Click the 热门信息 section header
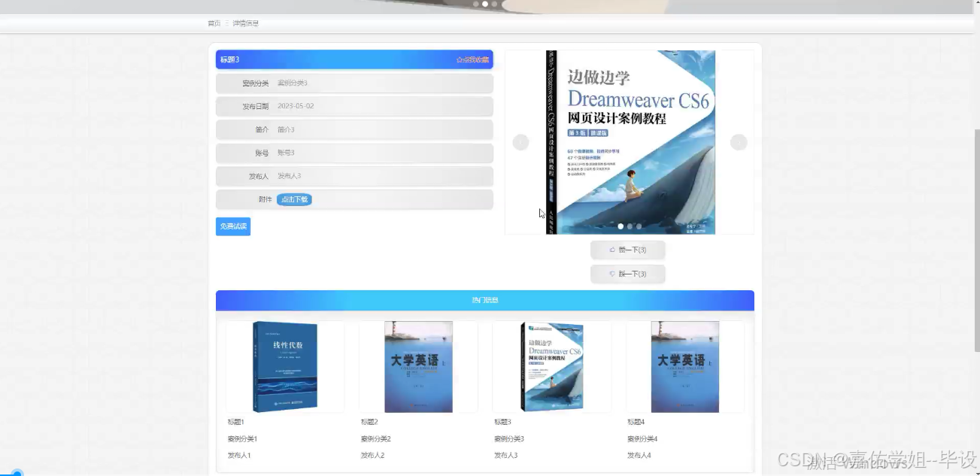The height and width of the screenshot is (476, 980). [x=485, y=300]
